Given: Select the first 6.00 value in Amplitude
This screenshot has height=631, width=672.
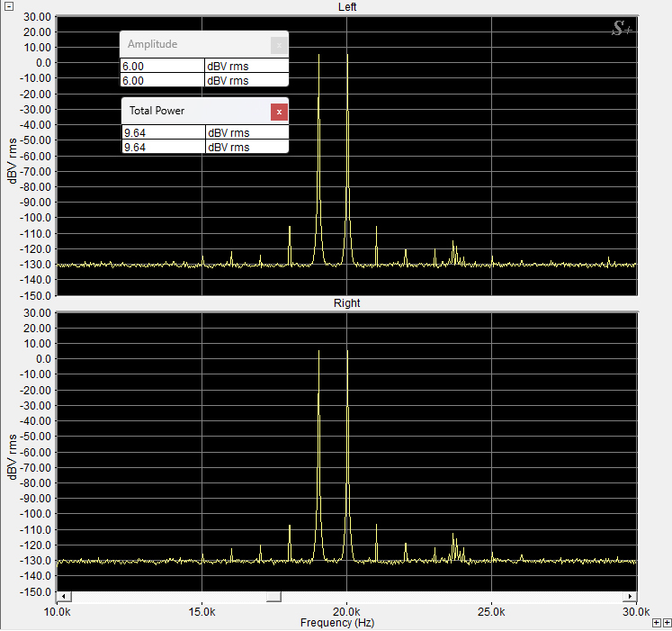Looking at the screenshot, I should [x=163, y=66].
